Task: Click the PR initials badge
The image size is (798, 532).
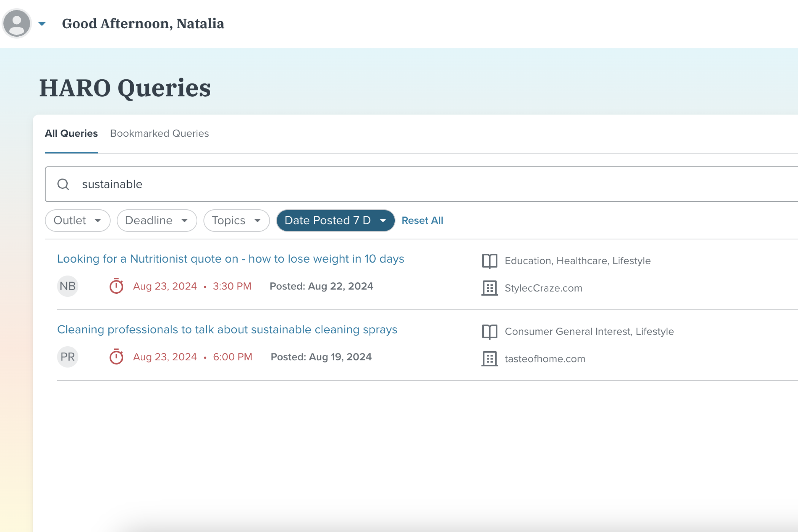Action: [x=67, y=357]
